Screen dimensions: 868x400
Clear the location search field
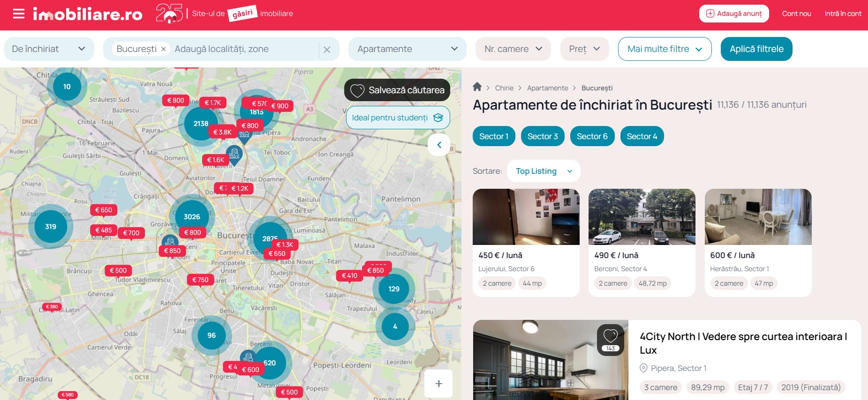[327, 50]
